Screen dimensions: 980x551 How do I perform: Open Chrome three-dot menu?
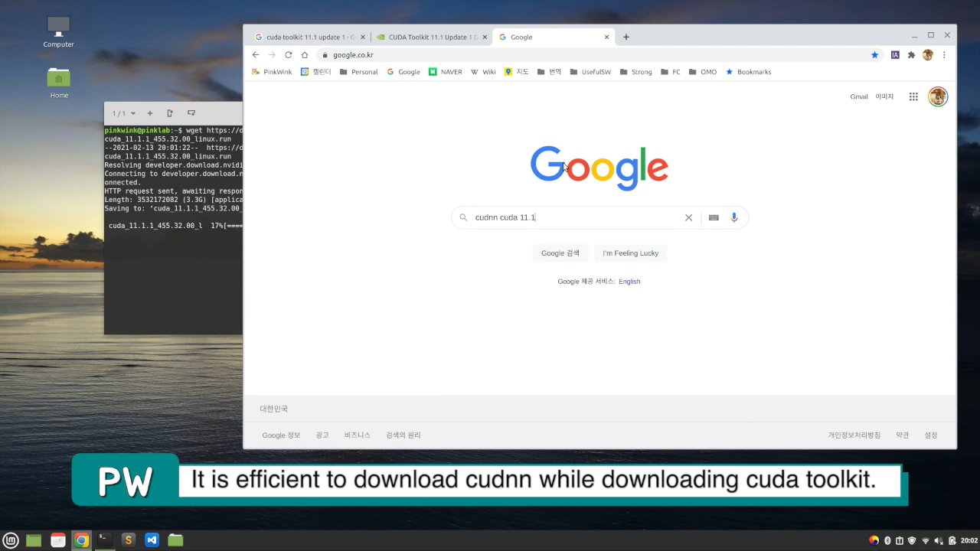coord(944,55)
